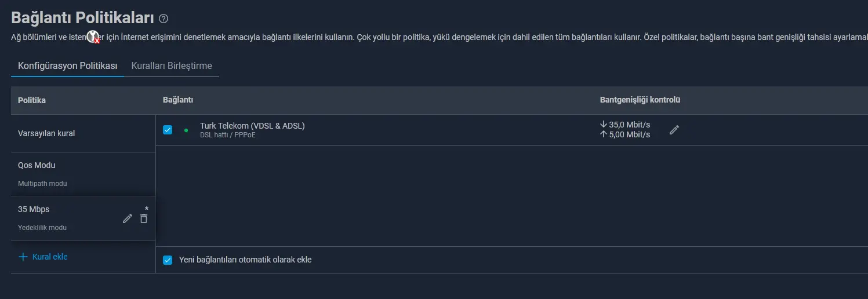Edit the 35 Mbps rule with pencil icon
Screen dimensions: 868x299
point(128,218)
